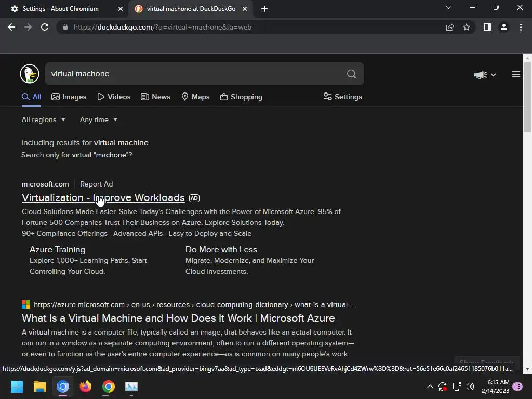The height and width of the screenshot is (399, 532).
Task: Expand the All regions filter
Action: [x=44, y=120]
